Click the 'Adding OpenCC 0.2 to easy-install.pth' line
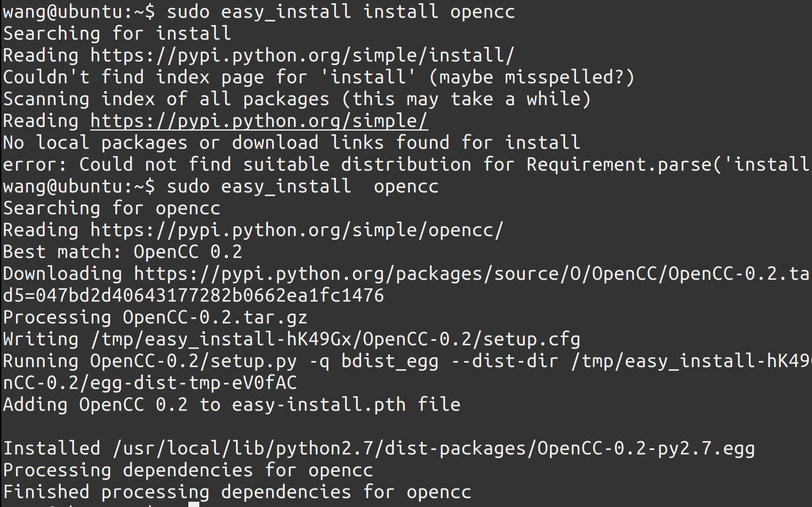Image resolution: width=812 pixels, height=507 pixels. click(232, 405)
